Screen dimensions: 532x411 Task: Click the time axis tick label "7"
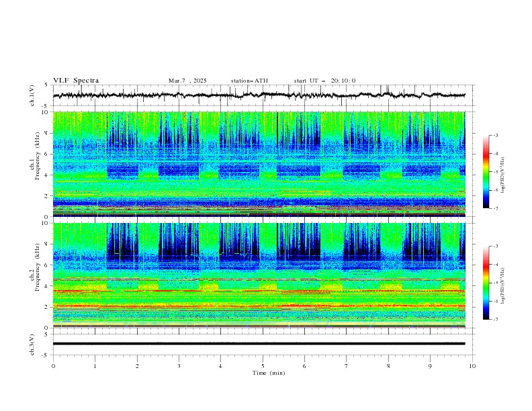346,366
